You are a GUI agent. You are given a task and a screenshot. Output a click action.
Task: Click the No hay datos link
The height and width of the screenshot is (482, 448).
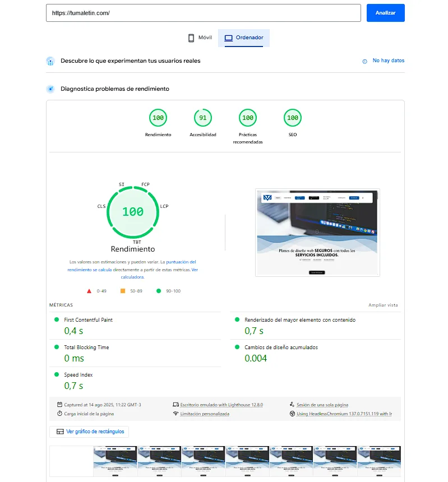pos(389,61)
